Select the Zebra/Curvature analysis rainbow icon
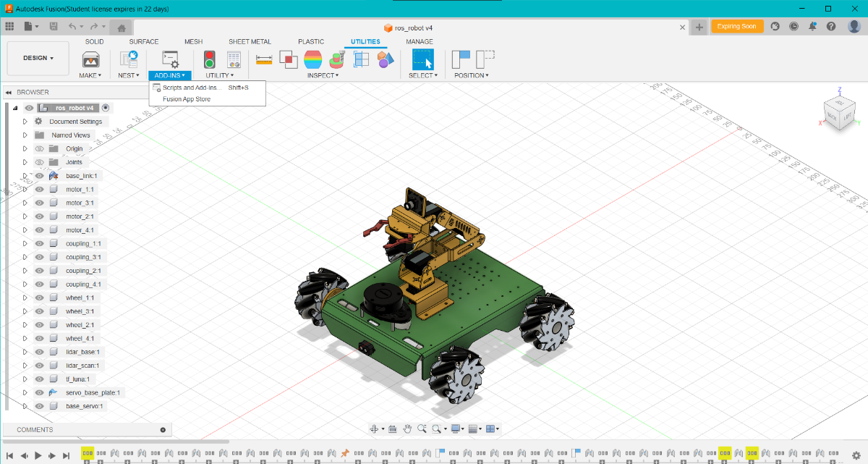This screenshot has width=868, height=464. (x=313, y=59)
